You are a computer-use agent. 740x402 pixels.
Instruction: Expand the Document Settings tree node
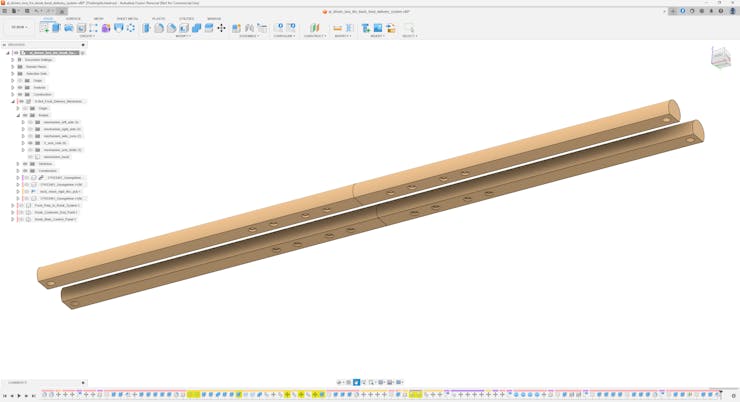click(x=13, y=60)
